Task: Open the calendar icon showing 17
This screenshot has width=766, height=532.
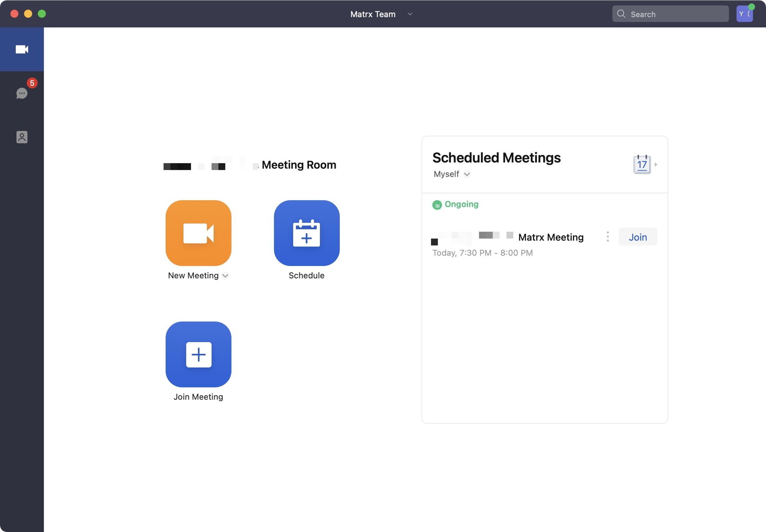Action: [x=642, y=165]
